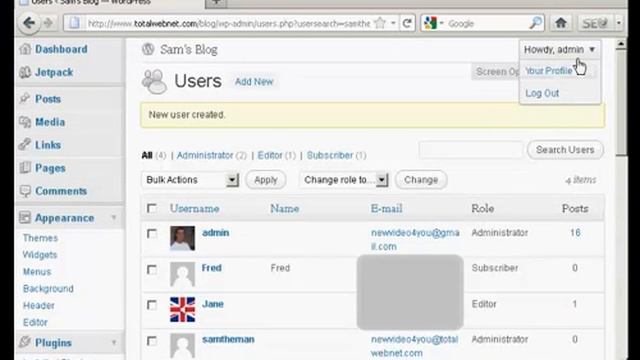Open the Media menu

(x=50, y=122)
